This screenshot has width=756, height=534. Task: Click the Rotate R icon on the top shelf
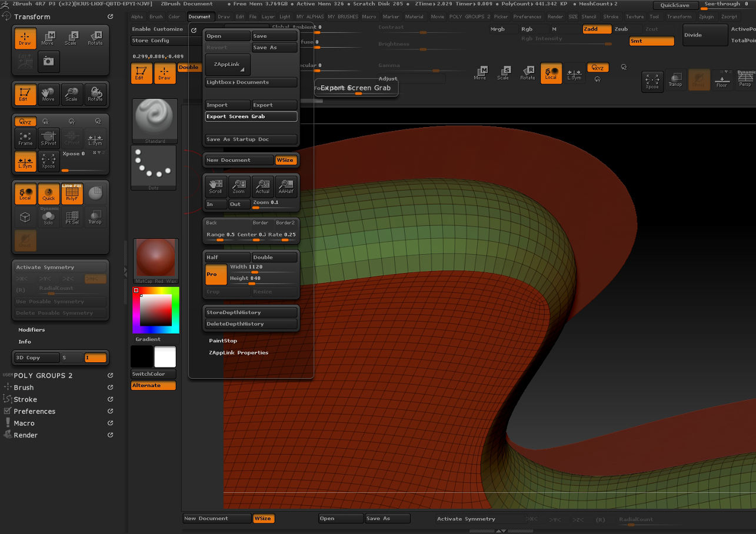[x=528, y=74]
